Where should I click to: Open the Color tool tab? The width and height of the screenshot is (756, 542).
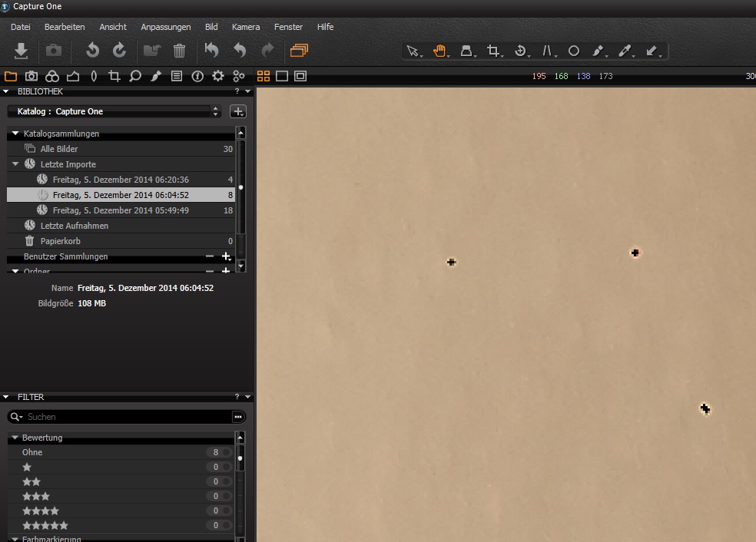pos(51,76)
